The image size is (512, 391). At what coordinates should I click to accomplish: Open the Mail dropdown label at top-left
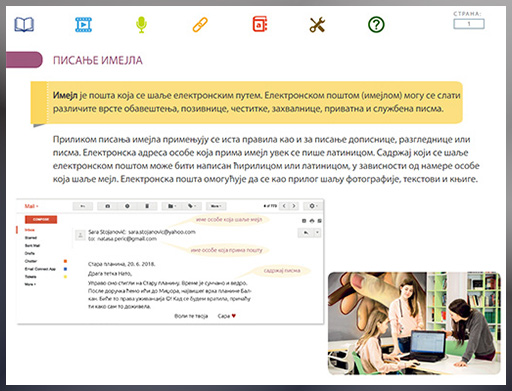(31, 206)
